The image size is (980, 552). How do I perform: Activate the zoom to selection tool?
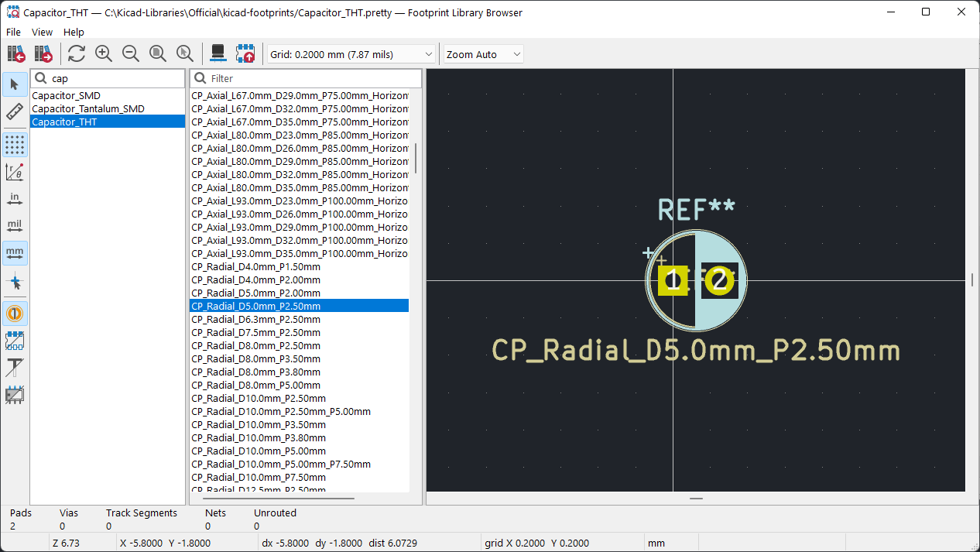185,54
